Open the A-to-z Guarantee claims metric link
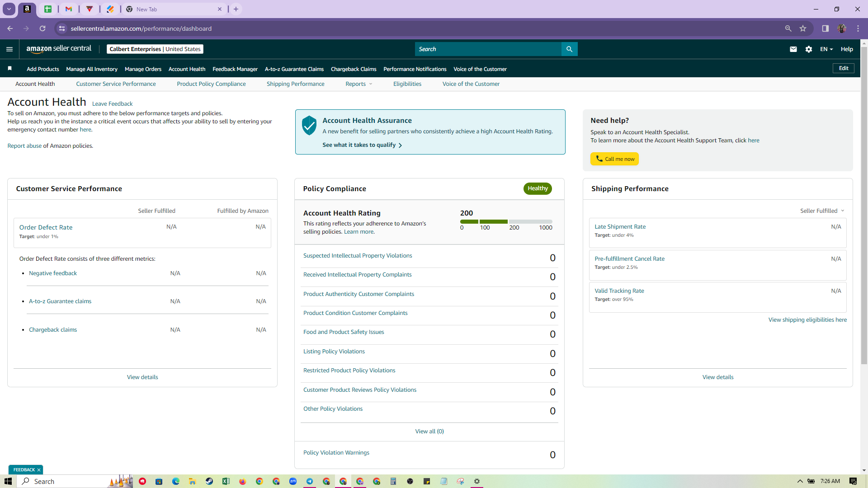 click(x=60, y=301)
